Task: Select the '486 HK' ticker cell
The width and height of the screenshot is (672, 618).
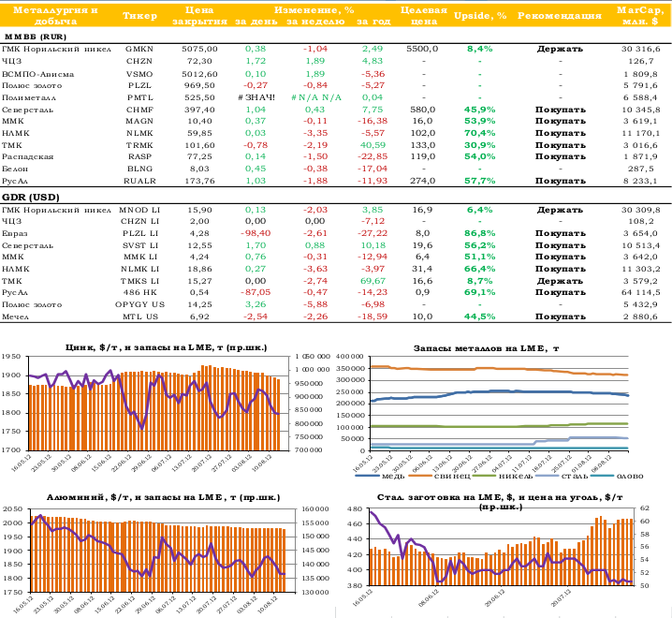Action: pos(140,292)
